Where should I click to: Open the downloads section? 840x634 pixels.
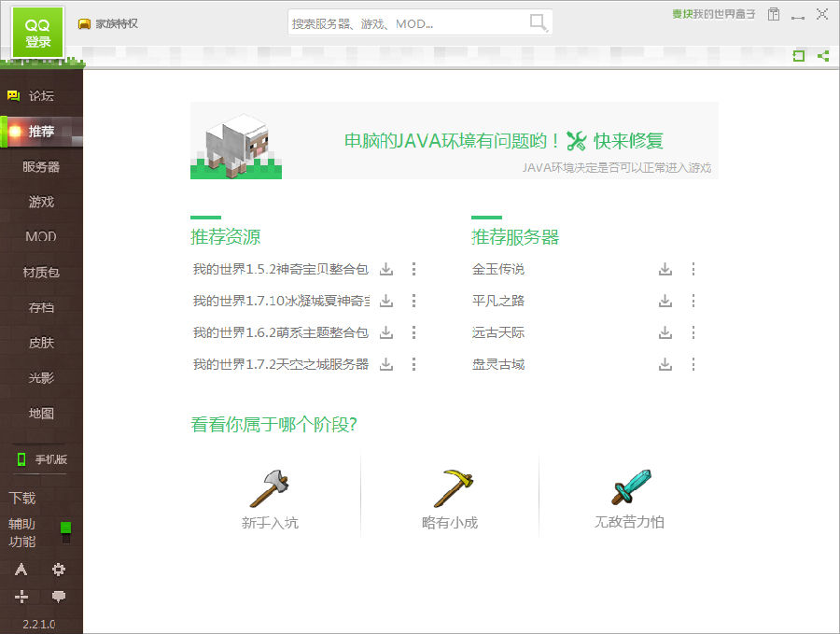[x=22, y=498]
